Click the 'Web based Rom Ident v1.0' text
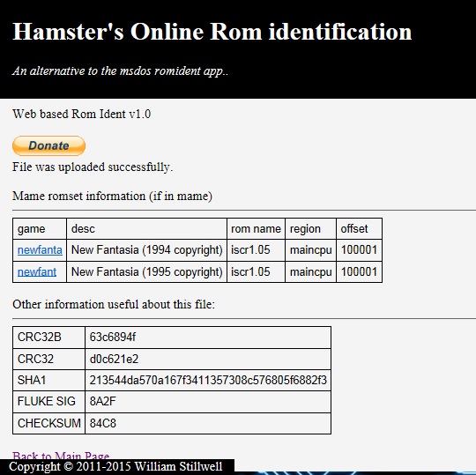The height and width of the screenshot is (475, 476). (x=81, y=114)
